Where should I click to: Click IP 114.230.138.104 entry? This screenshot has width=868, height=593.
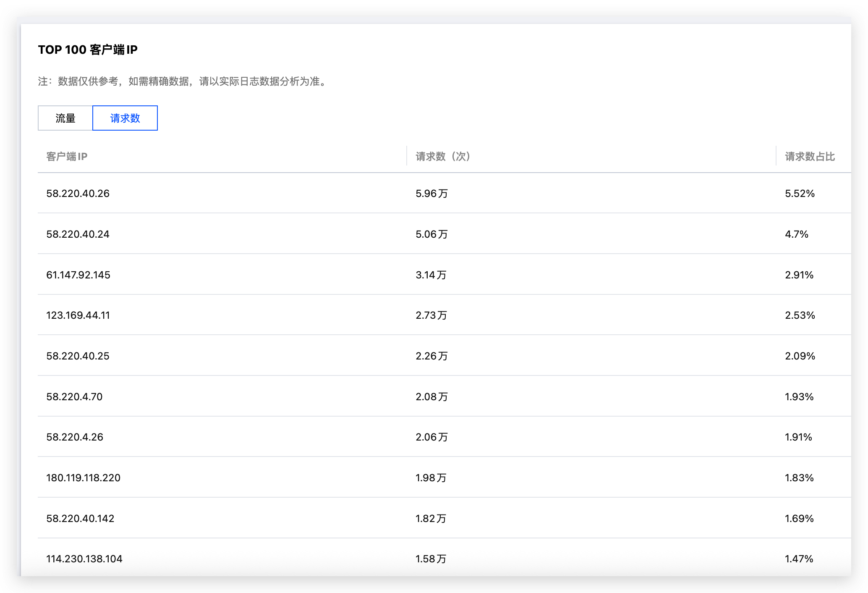coord(84,559)
